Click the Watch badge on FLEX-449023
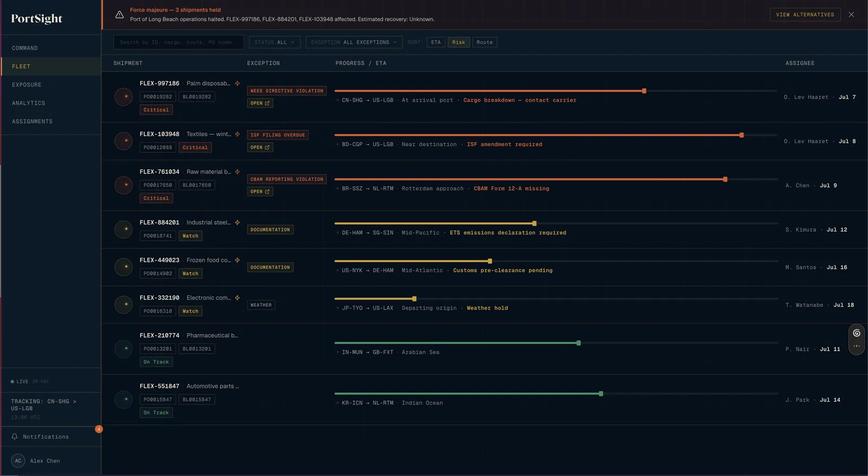 190,273
